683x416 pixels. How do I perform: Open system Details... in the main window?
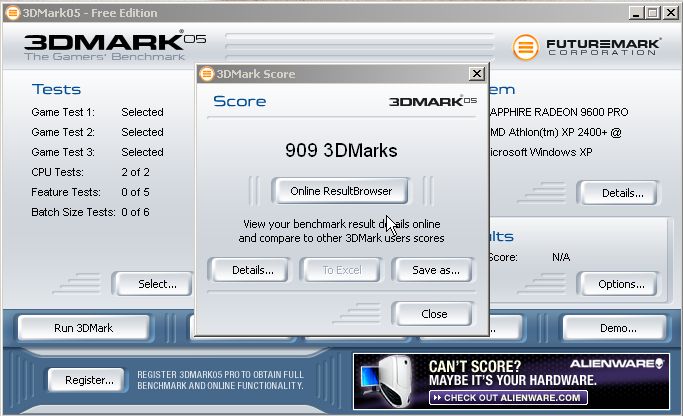(618, 193)
